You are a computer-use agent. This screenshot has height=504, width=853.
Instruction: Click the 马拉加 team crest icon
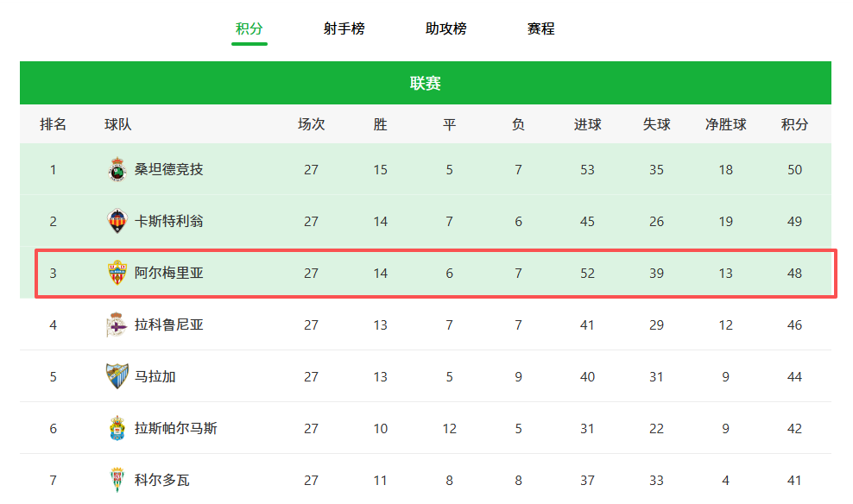(117, 377)
